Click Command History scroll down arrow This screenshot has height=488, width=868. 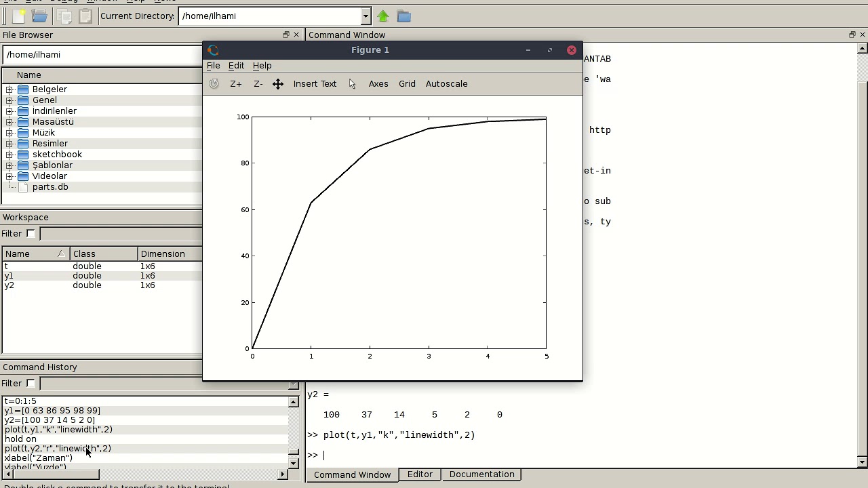click(x=294, y=464)
